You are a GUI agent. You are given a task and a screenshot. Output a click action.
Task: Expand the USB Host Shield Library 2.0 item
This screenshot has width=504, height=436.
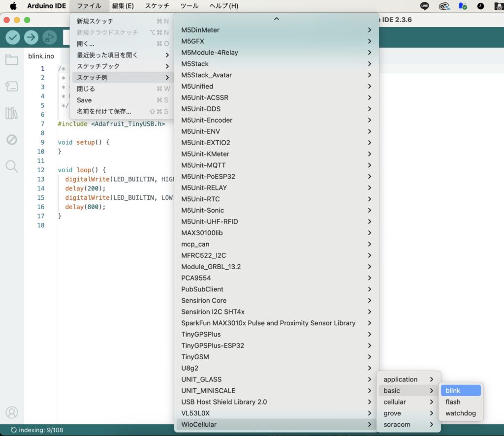(277, 402)
